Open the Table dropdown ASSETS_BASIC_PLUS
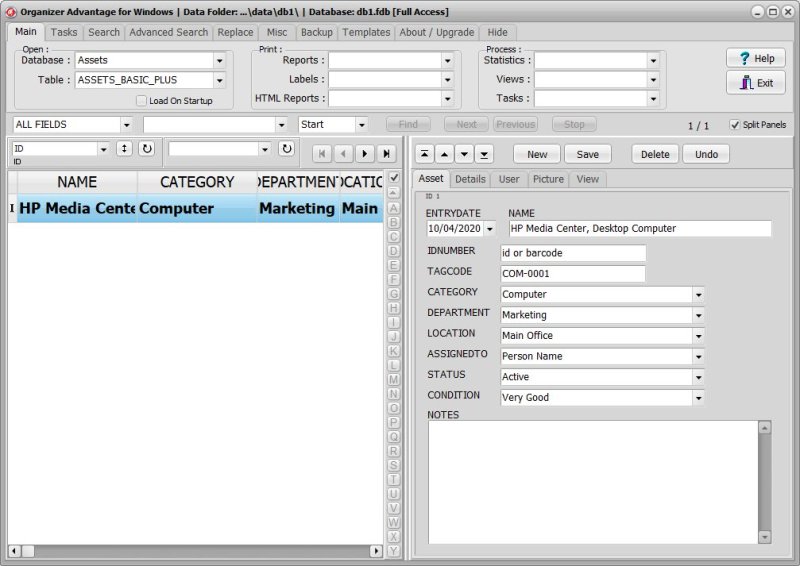The height and width of the screenshot is (566, 800). coord(219,80)
